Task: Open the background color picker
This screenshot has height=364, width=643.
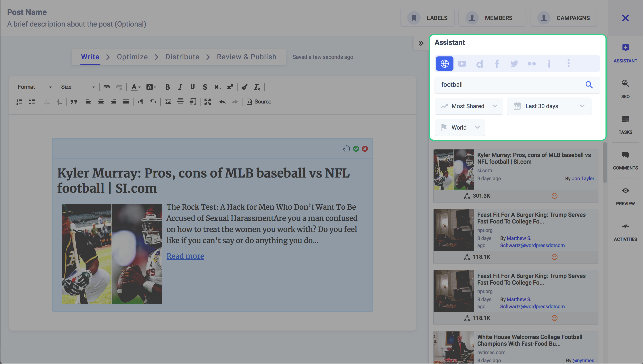Action: click(x=151, y=87)
